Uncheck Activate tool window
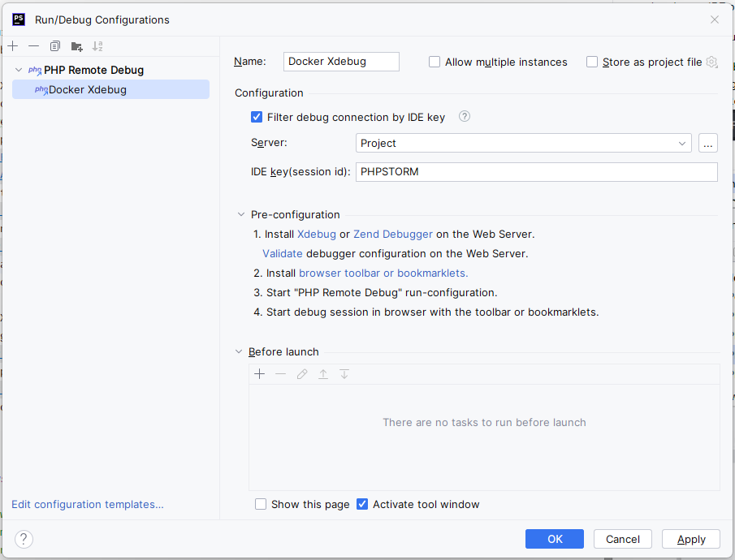This screenshot has height=560, width=735. (x=362, y=504)
